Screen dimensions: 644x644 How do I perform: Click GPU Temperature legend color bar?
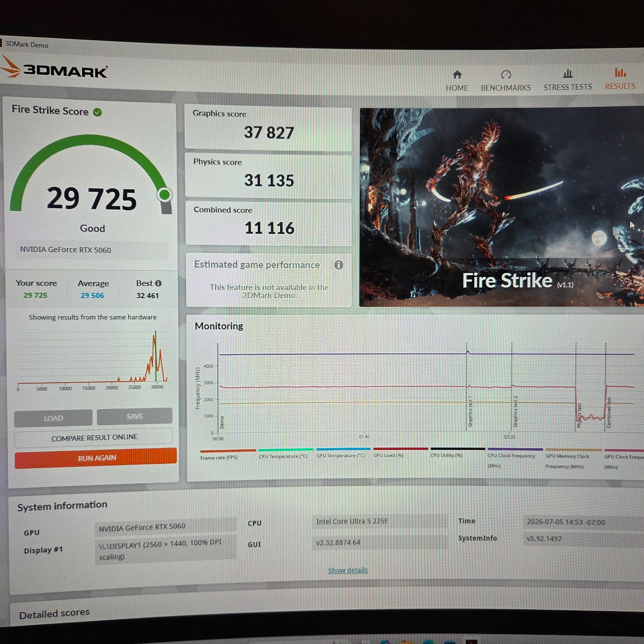343,449
